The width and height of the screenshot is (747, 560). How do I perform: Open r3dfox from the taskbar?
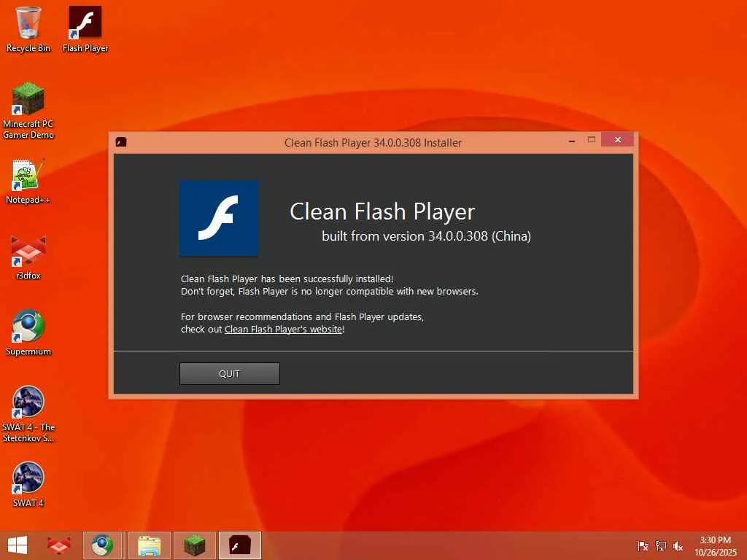pyautogui.click(x=59, y=545)
